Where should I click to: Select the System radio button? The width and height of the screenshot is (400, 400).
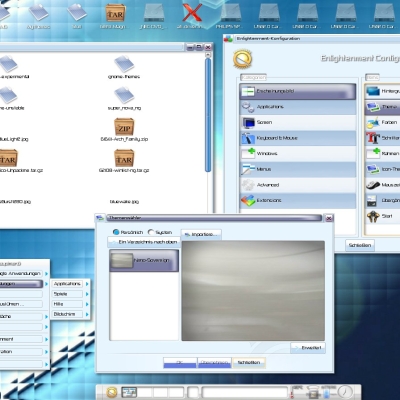point(151,232)
